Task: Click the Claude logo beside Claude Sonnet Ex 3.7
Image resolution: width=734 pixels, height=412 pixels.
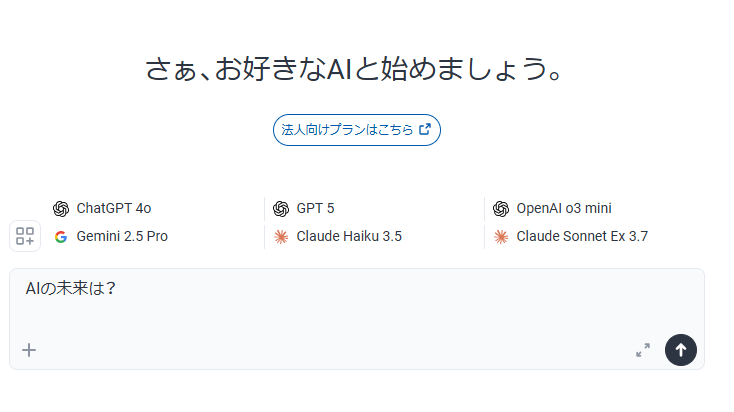Action: (501, 237)
